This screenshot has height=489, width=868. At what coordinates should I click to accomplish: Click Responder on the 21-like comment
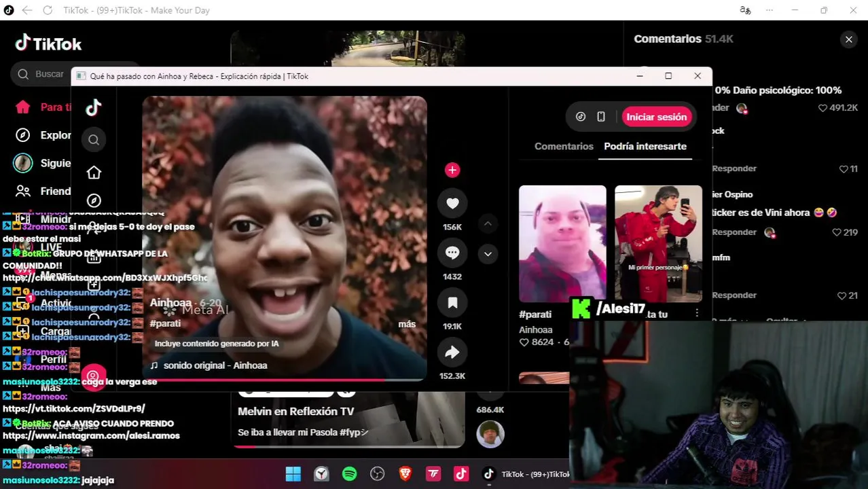(x=734, y=295)
